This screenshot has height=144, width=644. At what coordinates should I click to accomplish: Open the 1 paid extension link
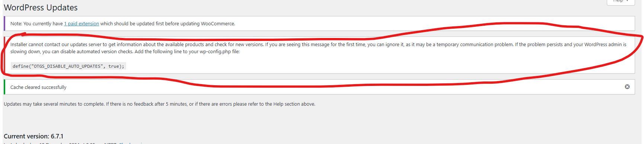pos(81,23)
